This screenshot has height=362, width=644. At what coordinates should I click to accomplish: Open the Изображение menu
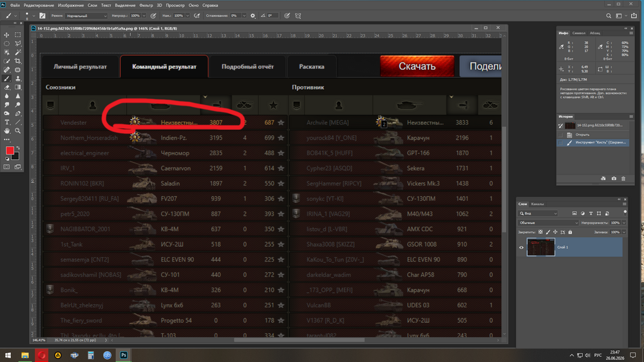[71, 5]
